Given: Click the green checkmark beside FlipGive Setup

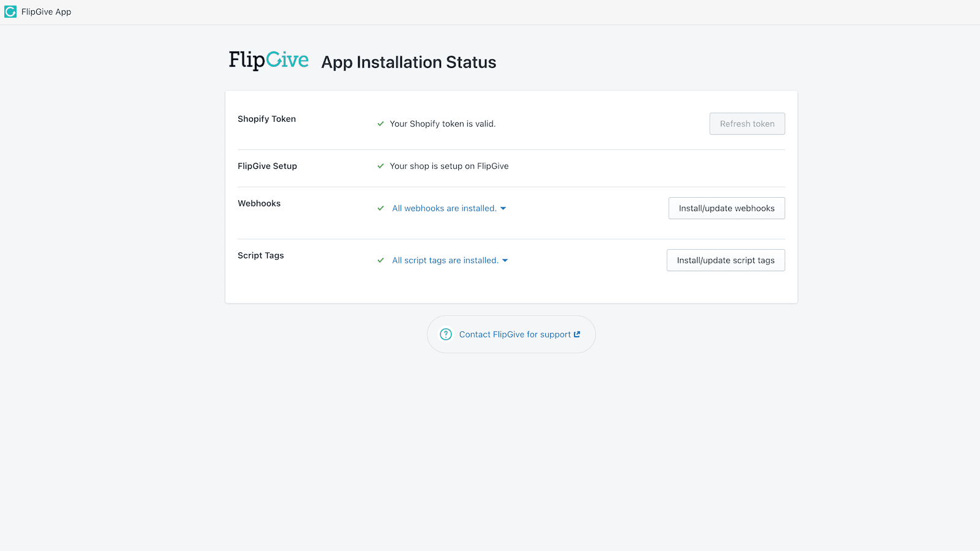Looking at the screenshot, I should pos(380,165).
